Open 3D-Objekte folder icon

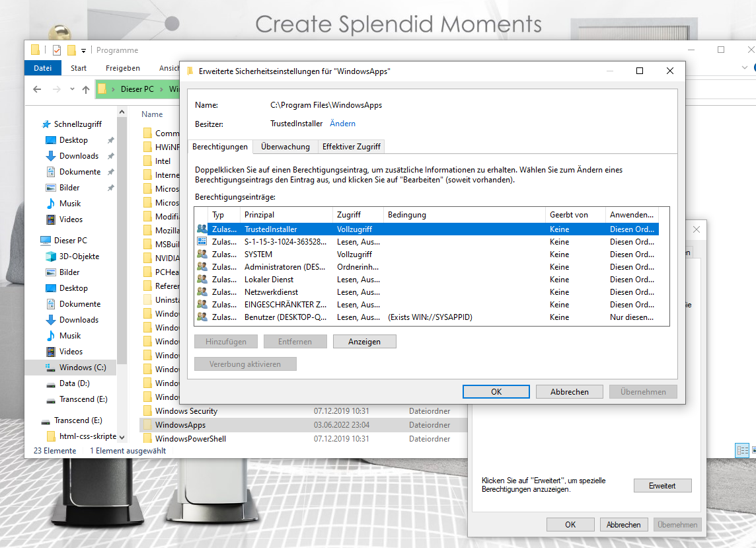pyautogui.click(x=51, y=256)
